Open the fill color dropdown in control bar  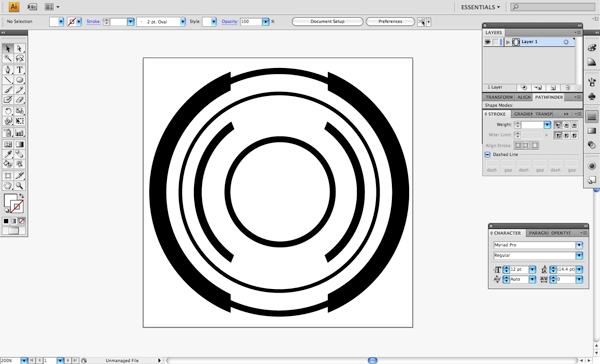coord(61,22)
